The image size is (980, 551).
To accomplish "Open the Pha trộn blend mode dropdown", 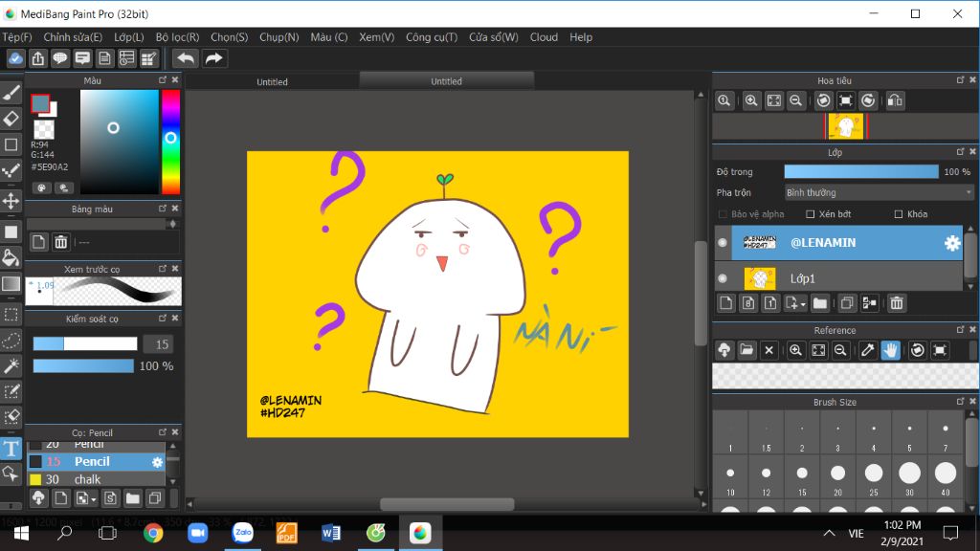I will (879, 193).
